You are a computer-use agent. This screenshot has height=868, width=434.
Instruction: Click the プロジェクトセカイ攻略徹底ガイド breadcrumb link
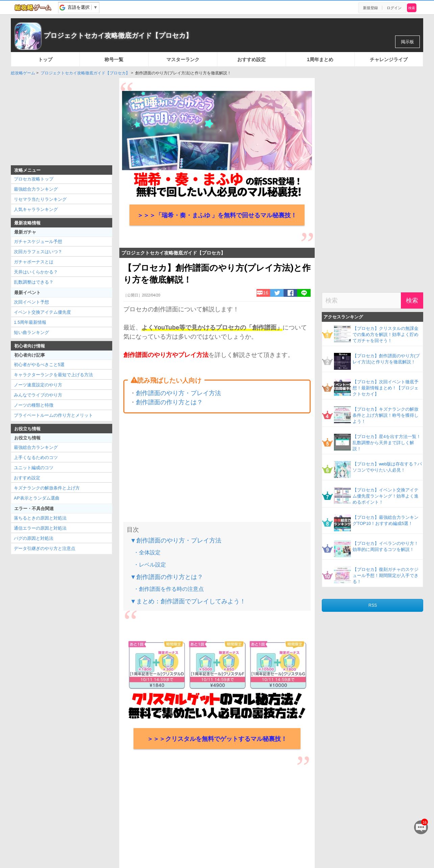85,73
